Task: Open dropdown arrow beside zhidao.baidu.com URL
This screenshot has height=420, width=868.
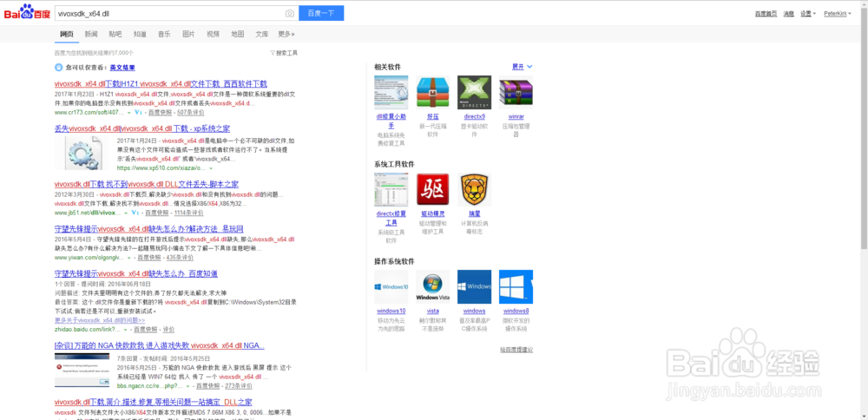Action: pyautogui.click(x=124, y=329)
